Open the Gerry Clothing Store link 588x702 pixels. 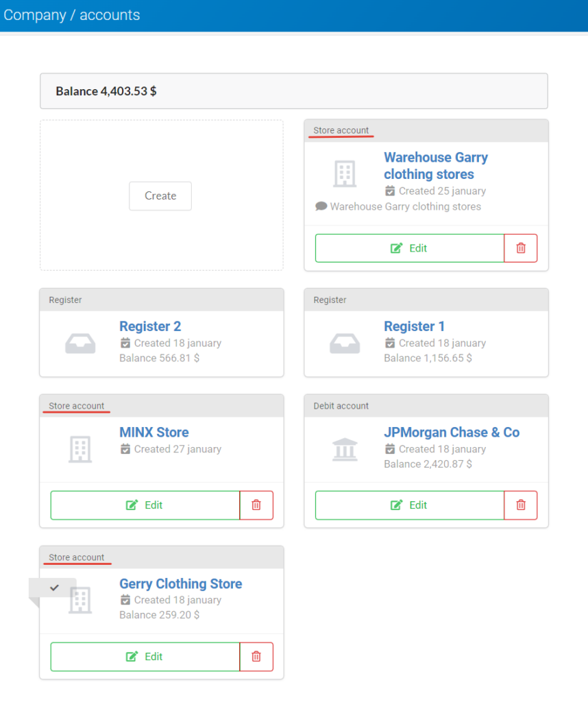(180, 584)
